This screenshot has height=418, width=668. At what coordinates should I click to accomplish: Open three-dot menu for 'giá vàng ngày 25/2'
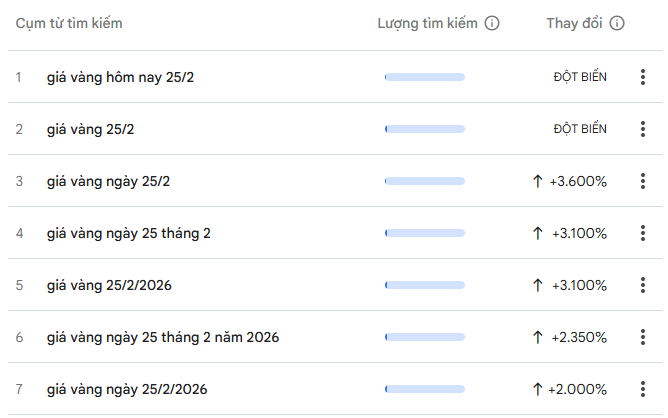pos(643,181)
